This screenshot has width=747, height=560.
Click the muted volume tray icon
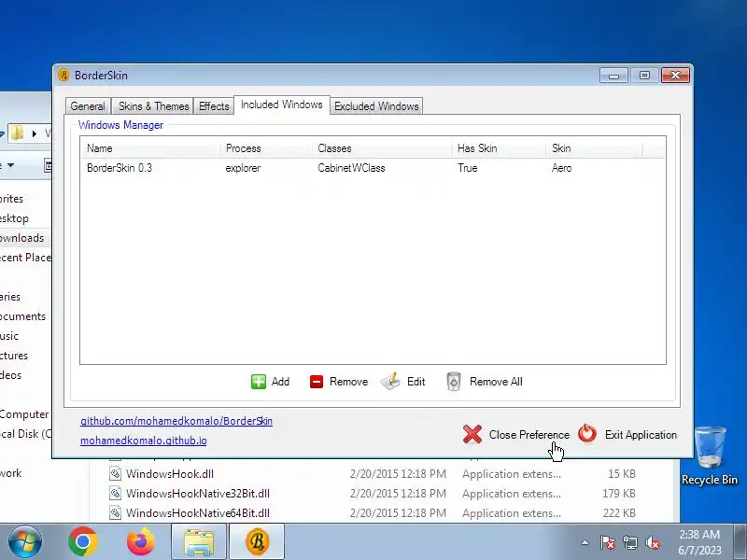coord(653,542)
